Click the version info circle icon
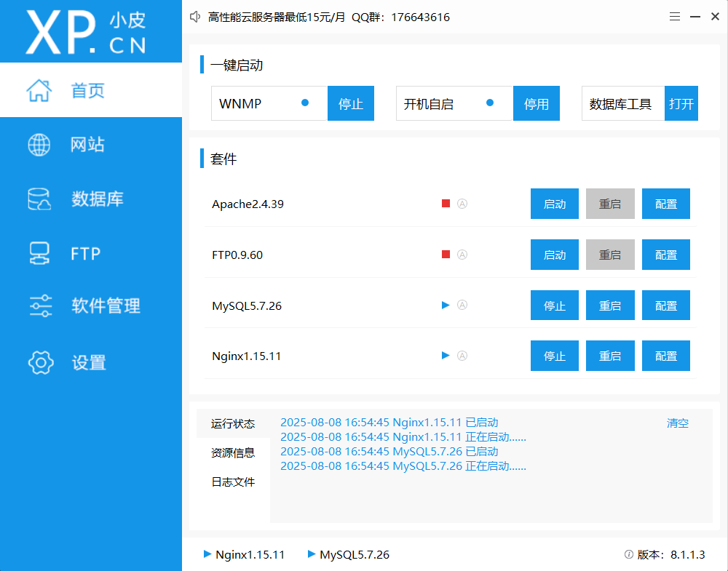The height and width of the screenshot is (571, 728). click(x=628, y=554)
